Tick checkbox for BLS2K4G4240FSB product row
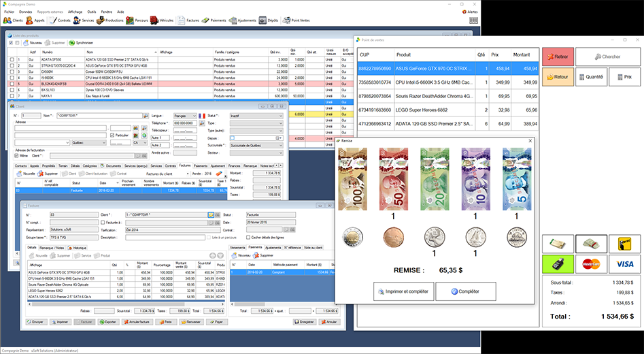This screenshot has height=354, width=644. (12, 84)
